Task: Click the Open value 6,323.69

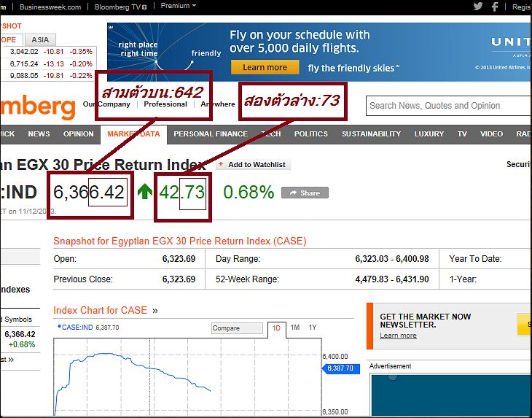Action: click(x=179, y=259)
